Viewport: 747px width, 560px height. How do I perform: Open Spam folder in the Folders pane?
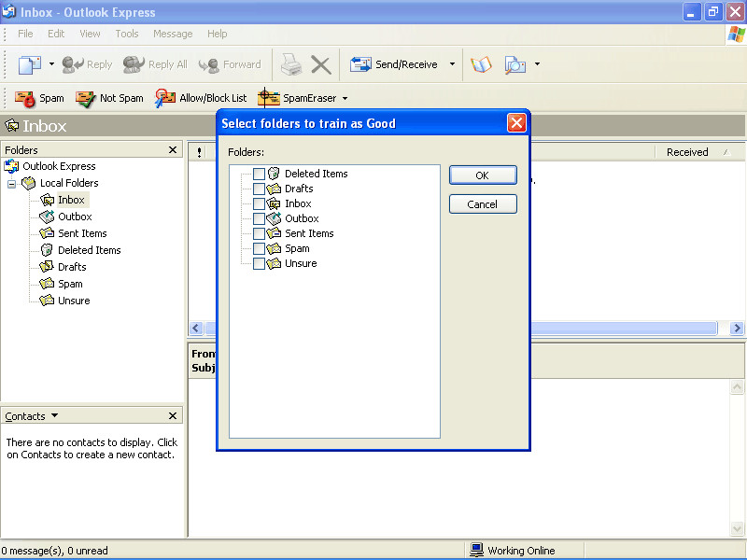70,284
